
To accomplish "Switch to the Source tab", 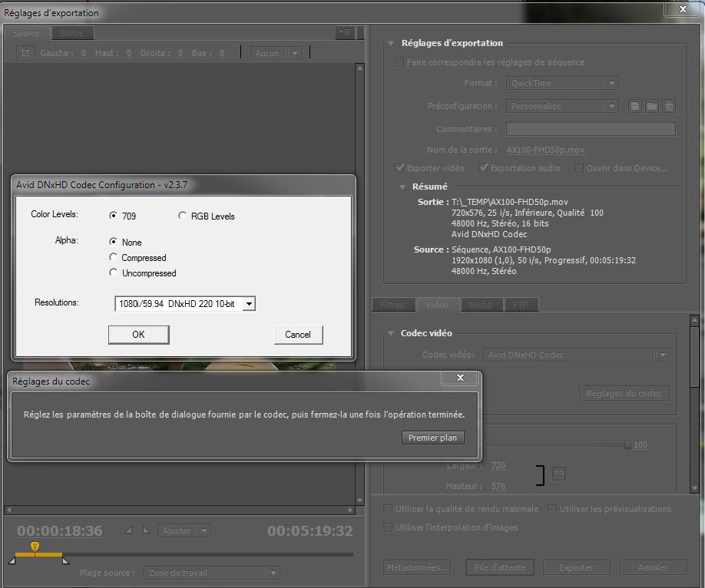I will (26, 33).
